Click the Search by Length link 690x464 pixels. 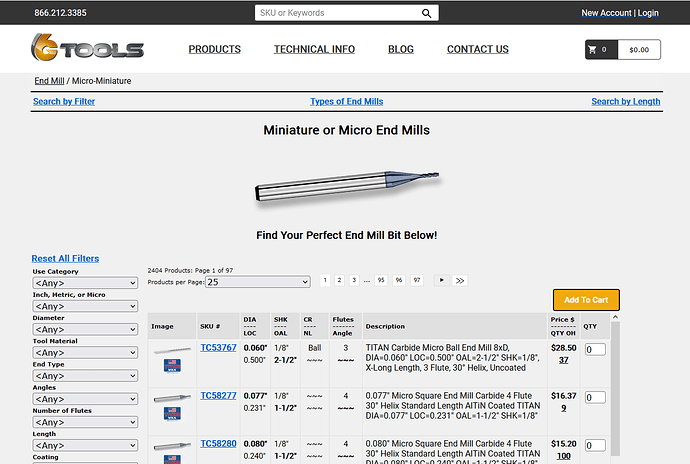click(x=626, y=102)
